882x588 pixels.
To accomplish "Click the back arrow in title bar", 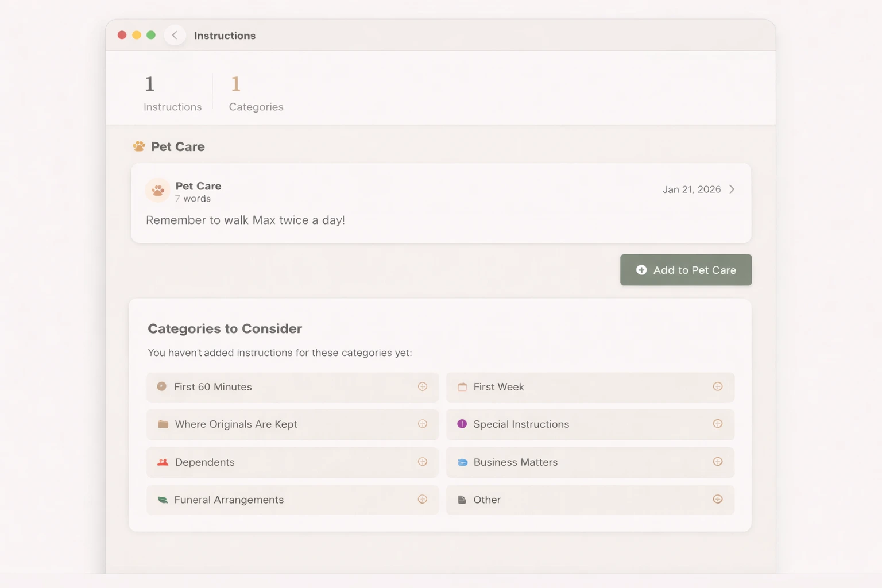I will (x=175, y=35).
